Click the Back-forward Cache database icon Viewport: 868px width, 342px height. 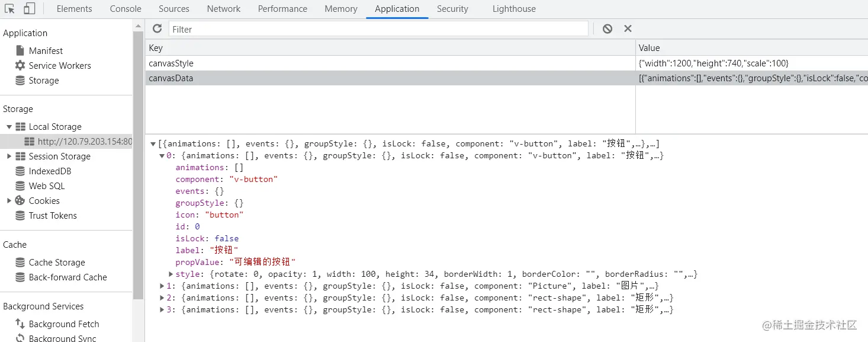[x=20, y=277]
